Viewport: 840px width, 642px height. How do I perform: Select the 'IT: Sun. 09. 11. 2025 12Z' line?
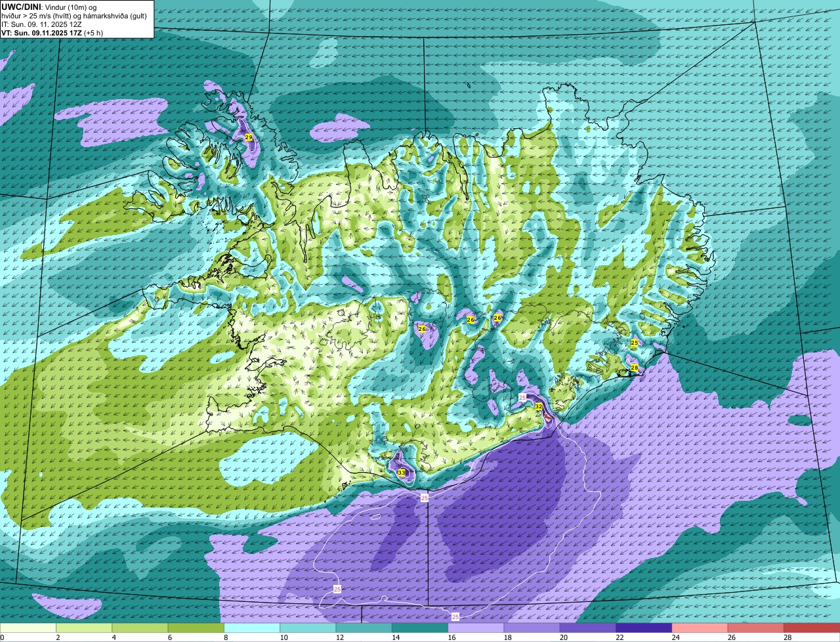41,24
